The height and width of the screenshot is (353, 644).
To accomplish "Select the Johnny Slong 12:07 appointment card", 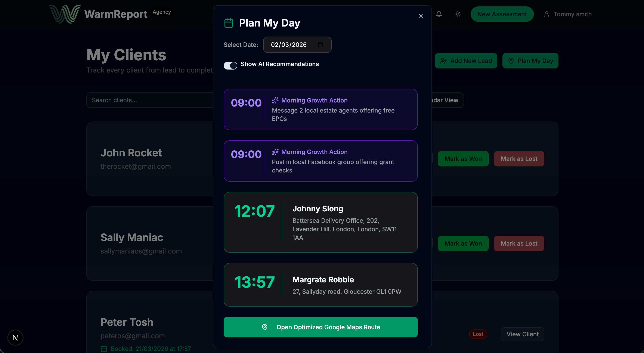I will pyautogui.click(x=320, y=222).
